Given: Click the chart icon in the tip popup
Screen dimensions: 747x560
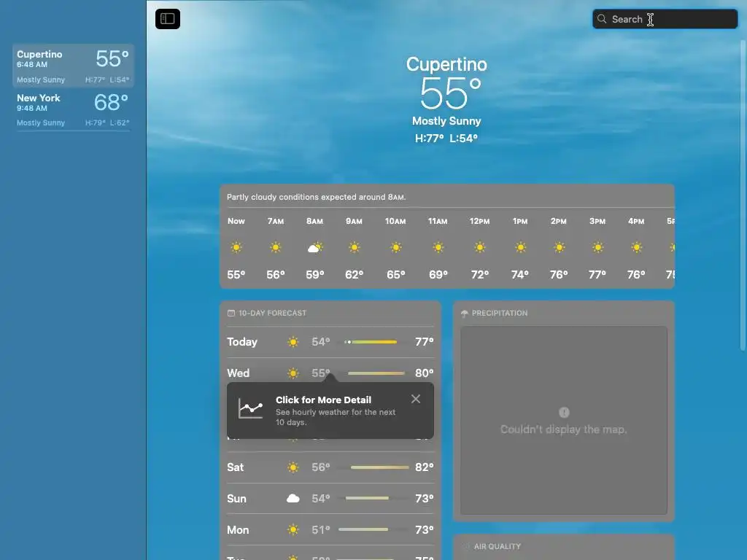Looking at the screenshot, I should point(251,408).
